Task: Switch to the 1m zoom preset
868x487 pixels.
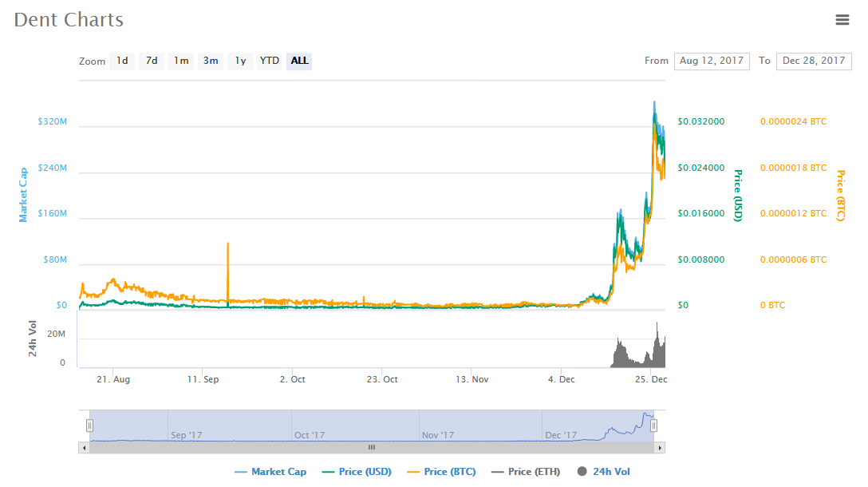Action: [180, 61]
